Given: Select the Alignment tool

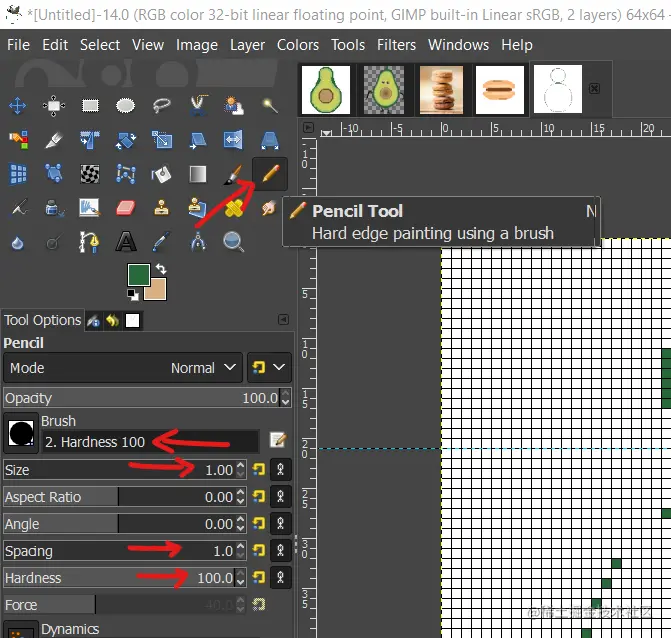Looking at the screenshot, I should pyautogui.click(x=53, y=105).
